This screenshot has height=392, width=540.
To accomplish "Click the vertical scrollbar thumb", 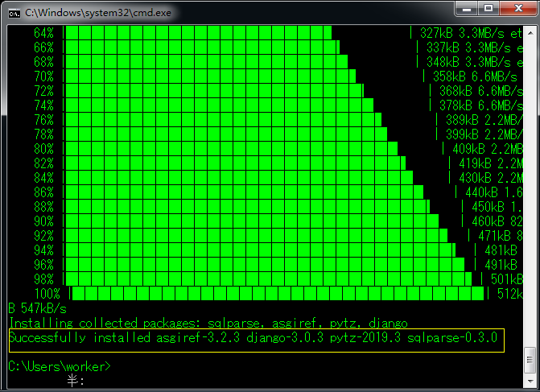I will 530,361.
